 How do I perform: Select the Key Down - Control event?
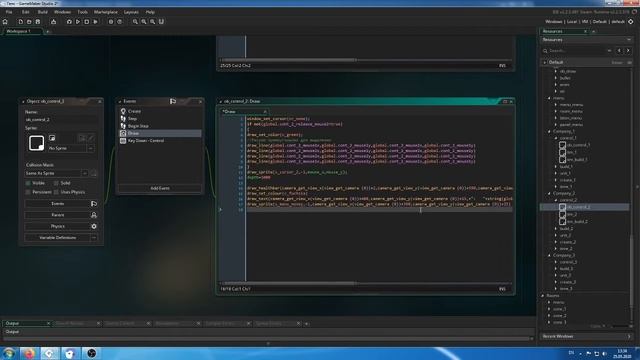click(160, 140)
